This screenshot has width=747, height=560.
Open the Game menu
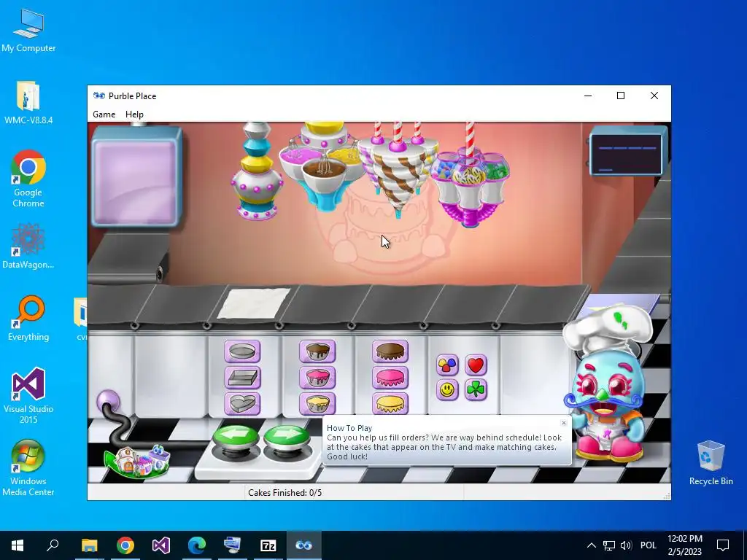coord(104,114)
